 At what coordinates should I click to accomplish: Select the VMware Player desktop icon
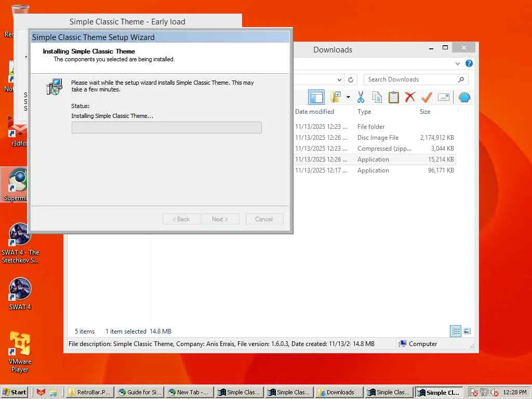[20, 352]
